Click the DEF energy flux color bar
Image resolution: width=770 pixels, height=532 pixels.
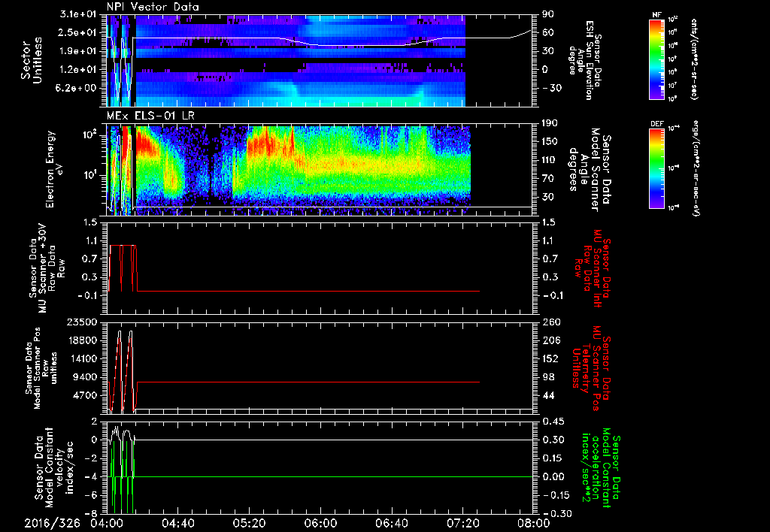tap(656, 168)
